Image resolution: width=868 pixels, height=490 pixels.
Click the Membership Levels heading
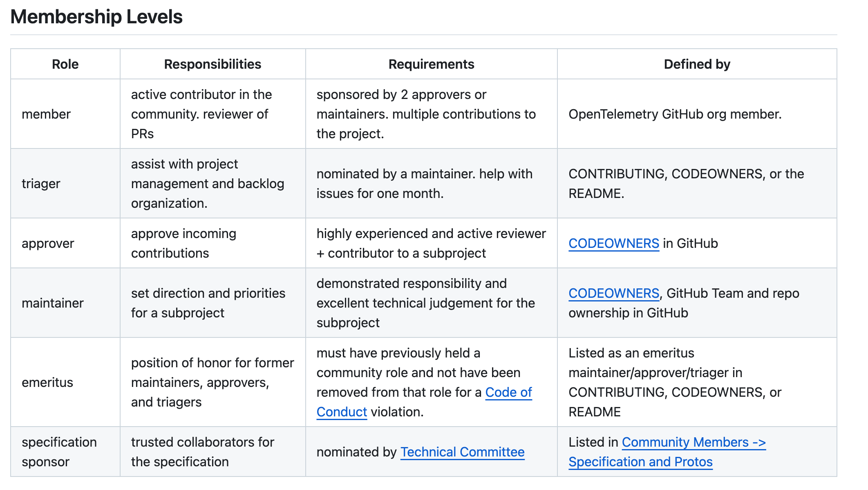point(96,17)
